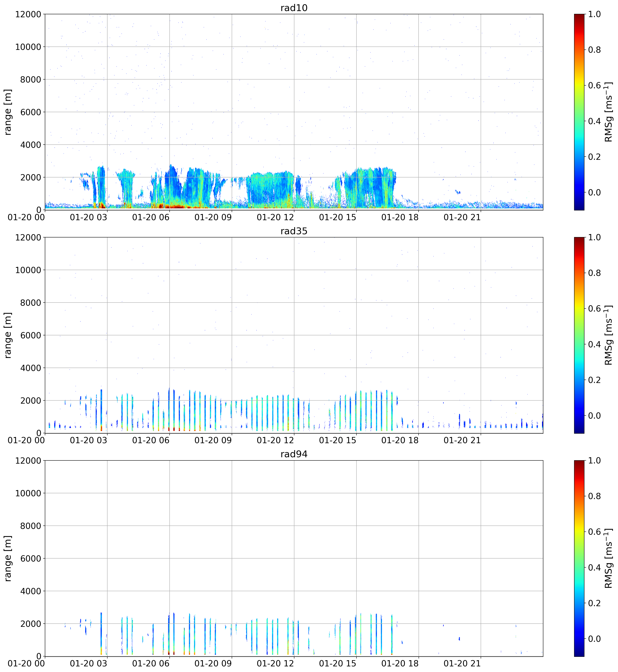Click the '1.0' tick on rad10 colorbar
This screenshot has width=618, height=672.
594,14
